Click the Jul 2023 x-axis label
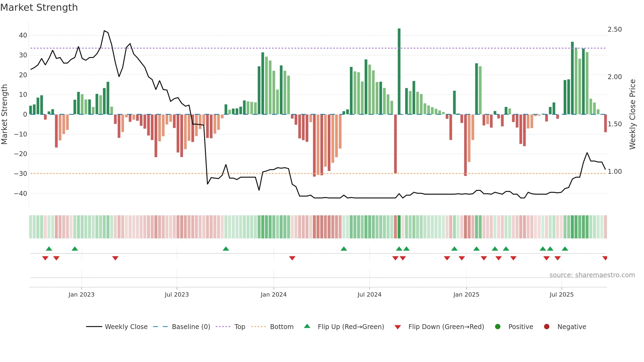 click(177, 294)
